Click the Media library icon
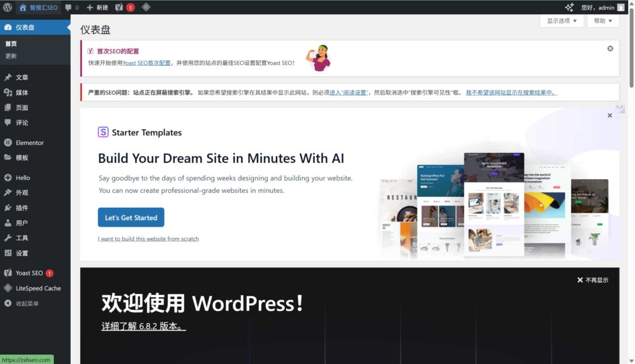 [x=8, y=92]
